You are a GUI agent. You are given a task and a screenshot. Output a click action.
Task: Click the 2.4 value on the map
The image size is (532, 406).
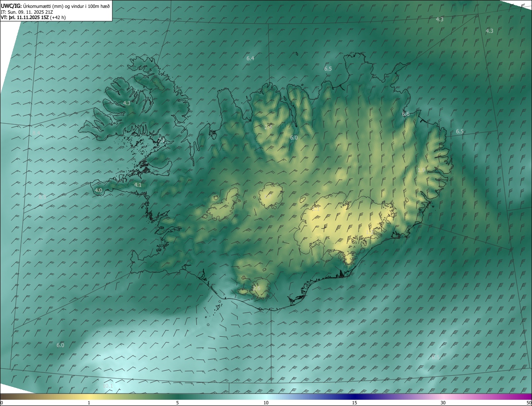268,127
